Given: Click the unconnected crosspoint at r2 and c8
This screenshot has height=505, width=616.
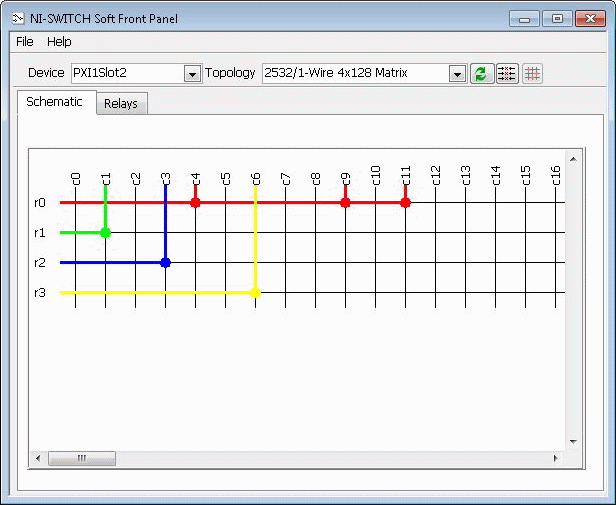Looking at the screenshot, I should (x=315, y=262).
